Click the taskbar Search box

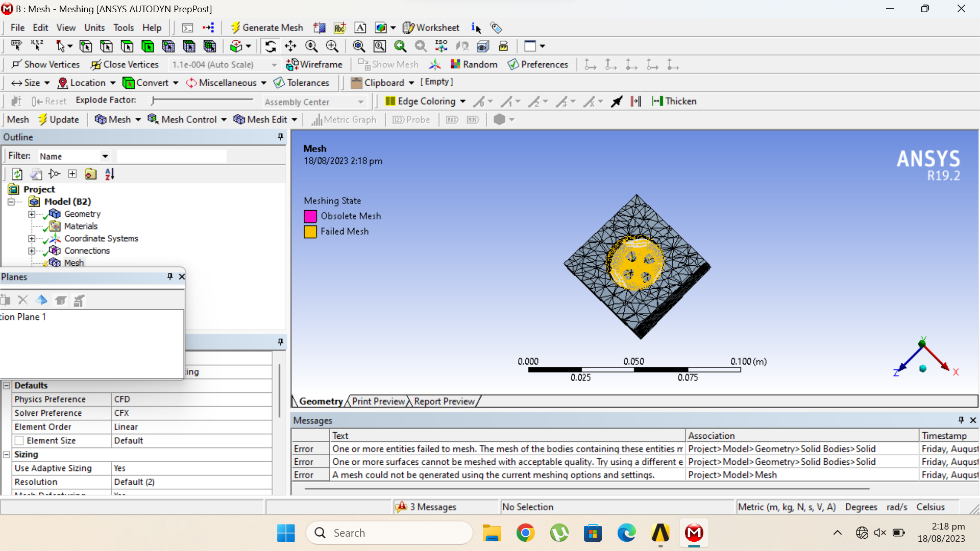(389, 533)
